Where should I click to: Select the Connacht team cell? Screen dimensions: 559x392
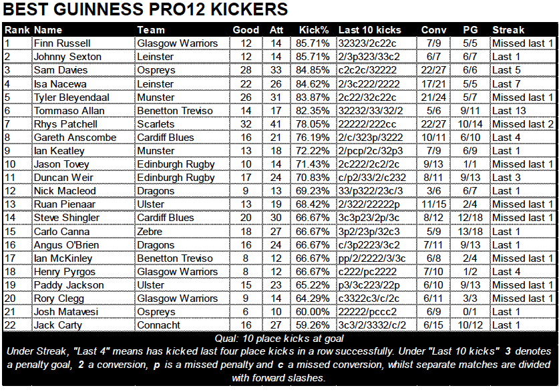coord(182,325)
